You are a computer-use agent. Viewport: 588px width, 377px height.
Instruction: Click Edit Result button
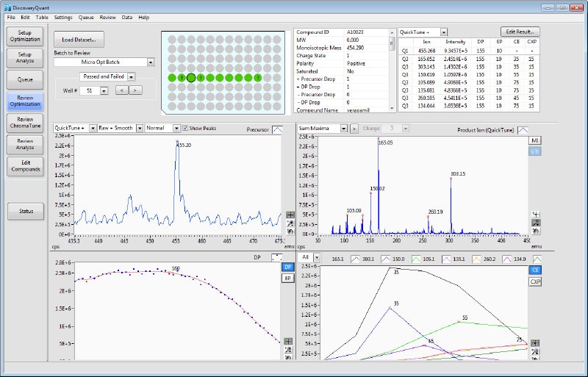(521, 32)
